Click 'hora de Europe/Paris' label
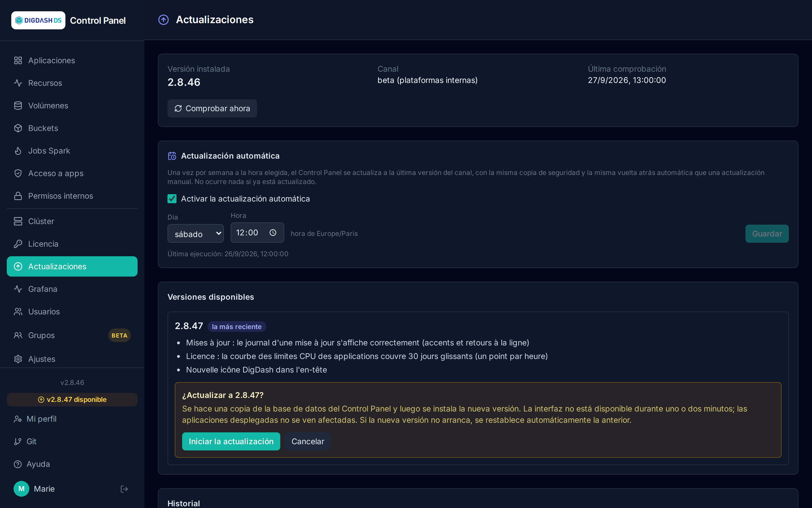812x508 pixels. [324, 233]
